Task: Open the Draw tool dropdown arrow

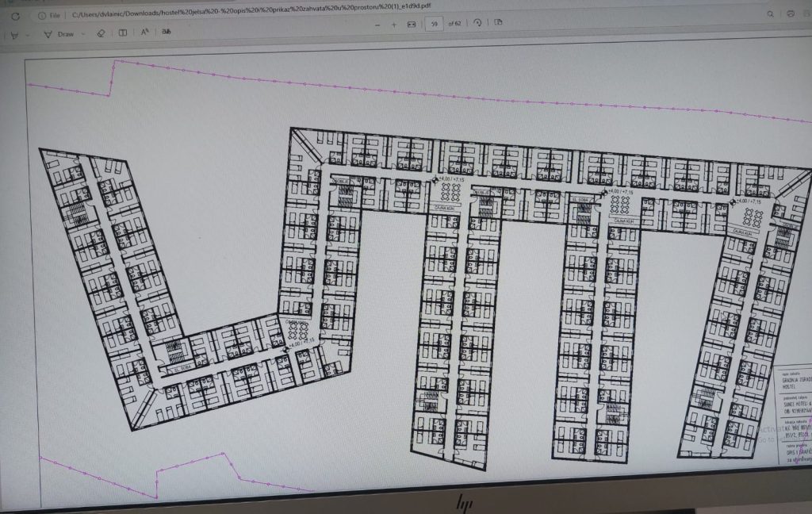Action: 84,34
